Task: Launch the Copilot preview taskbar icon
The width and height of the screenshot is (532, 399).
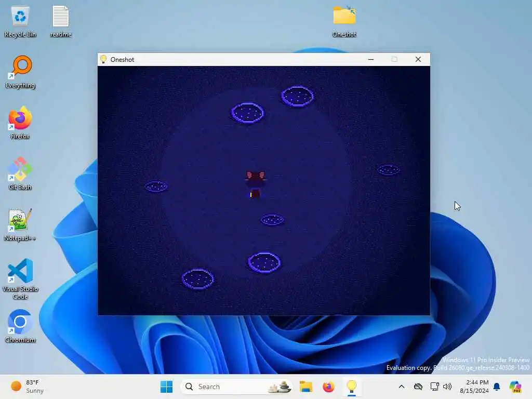Action: (x=515, y=387)
